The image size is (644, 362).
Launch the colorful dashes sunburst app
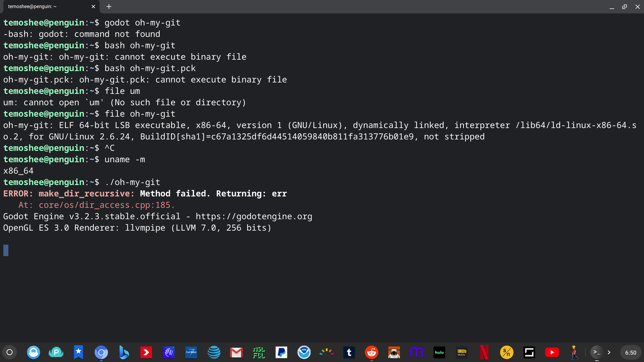(326, 352)
